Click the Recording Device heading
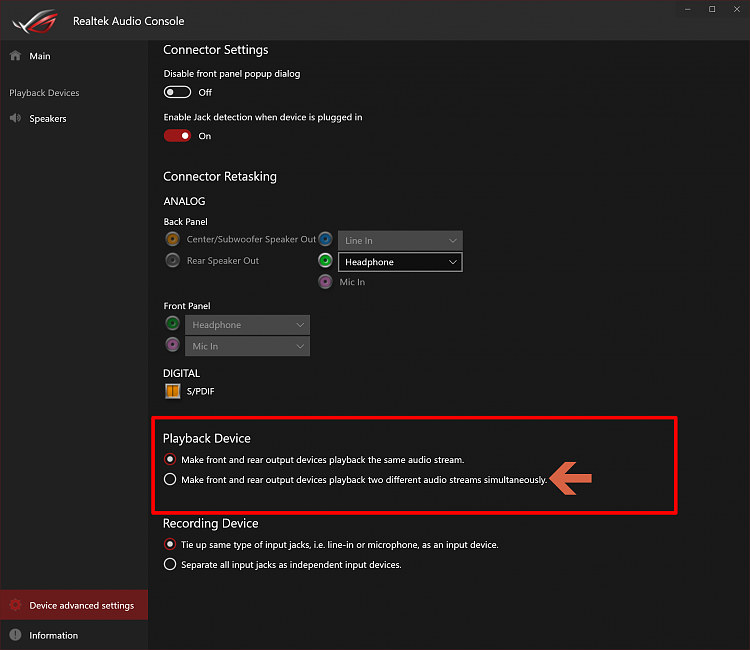 [210, 523]
